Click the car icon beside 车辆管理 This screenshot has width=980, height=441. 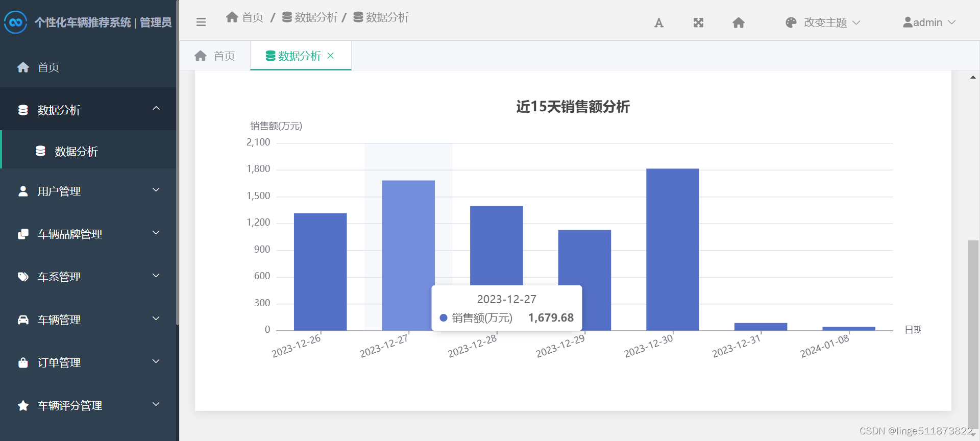(x=23, y=320)
